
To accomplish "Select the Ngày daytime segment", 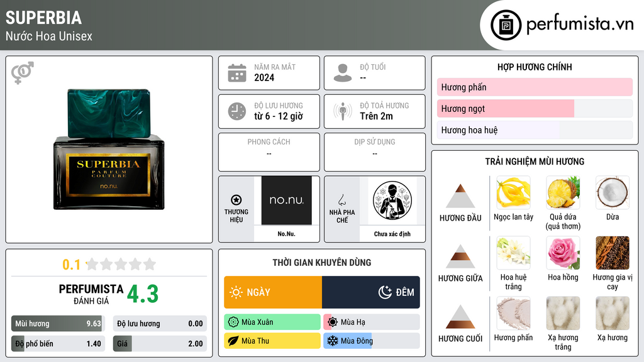I will click(273, 292).
